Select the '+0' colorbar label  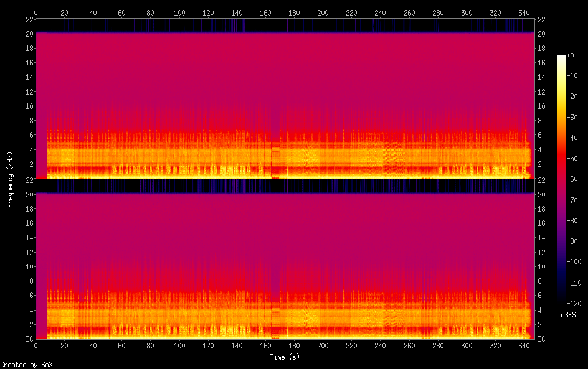[x=570, y=55]
